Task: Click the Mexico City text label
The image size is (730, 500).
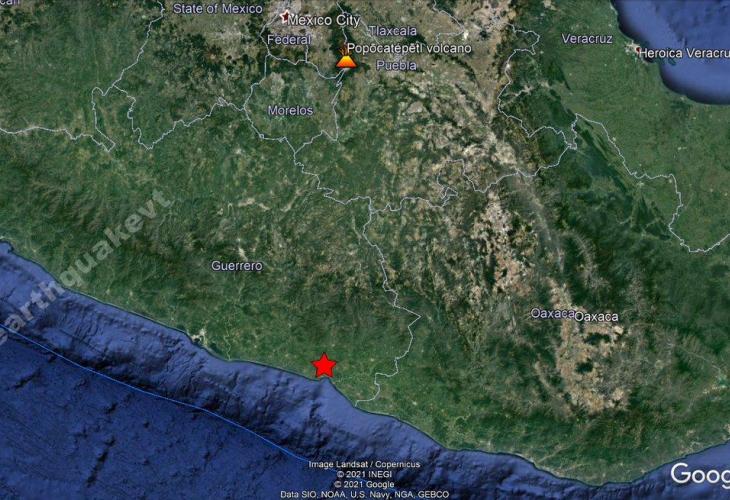Action: tap(324, 19)
